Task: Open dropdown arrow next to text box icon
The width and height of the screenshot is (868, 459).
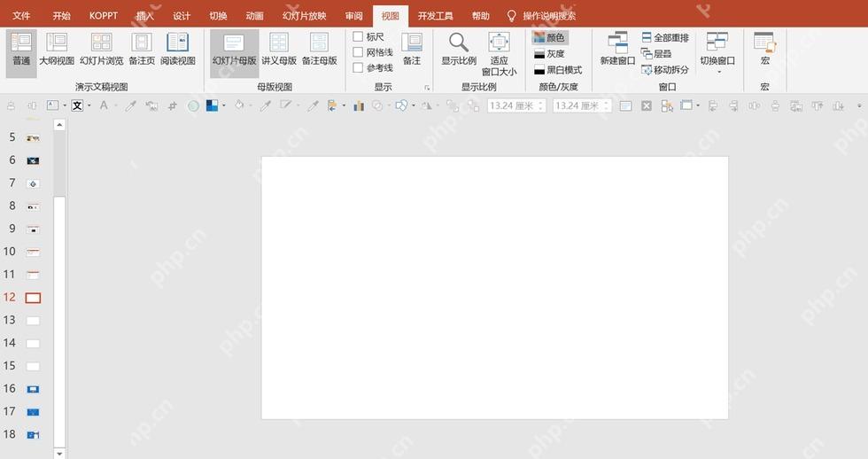Action: pyautogui.click(x=64, y=105)
